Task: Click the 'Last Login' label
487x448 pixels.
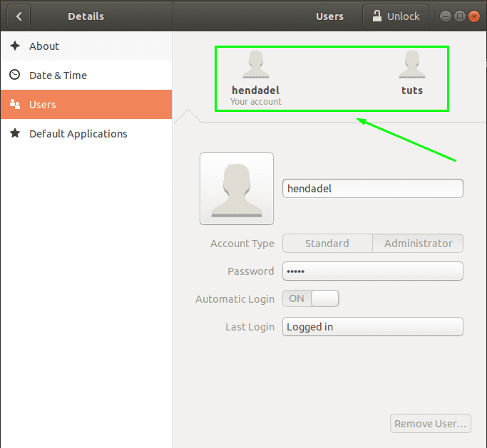Action: coord(250,327)
